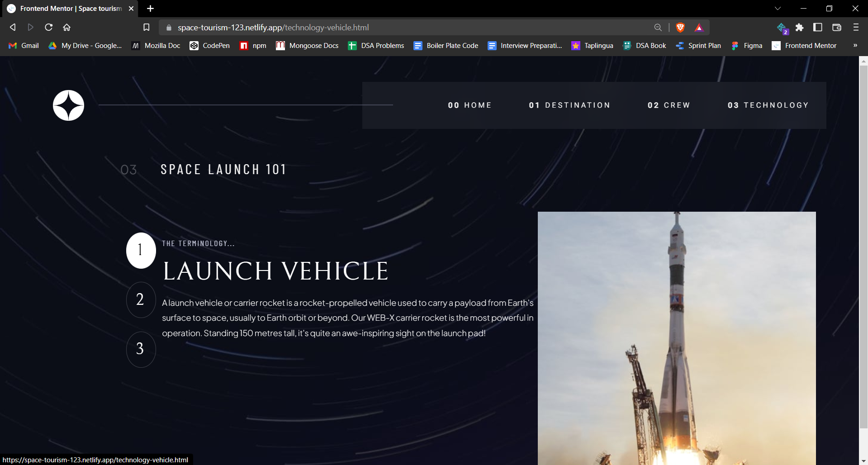Image resolution: width=868 pixels, height=465 pixels.
Task: Open DSA Problems bookmark
Action: point(376,46)
